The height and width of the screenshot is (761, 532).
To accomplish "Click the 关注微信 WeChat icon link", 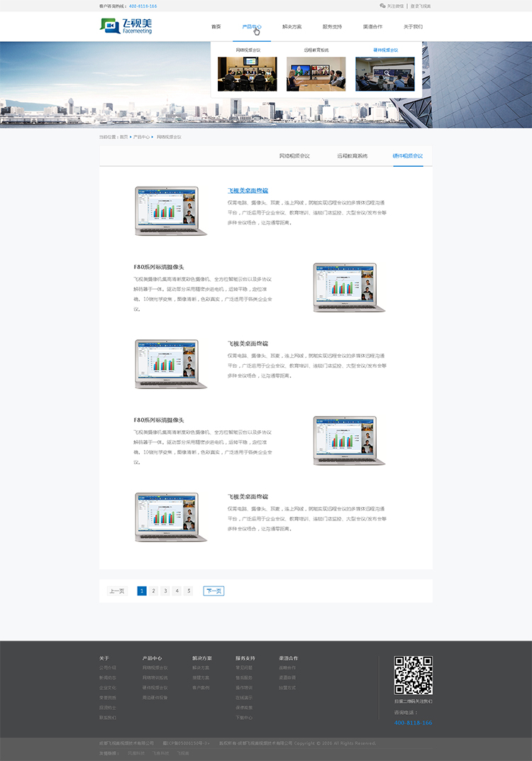I will [x=392, y=6].
